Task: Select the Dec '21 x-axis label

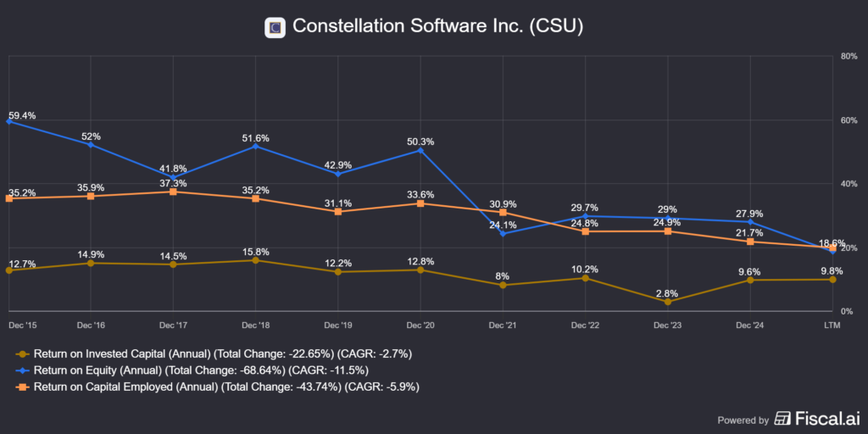Action: point(503,325)
